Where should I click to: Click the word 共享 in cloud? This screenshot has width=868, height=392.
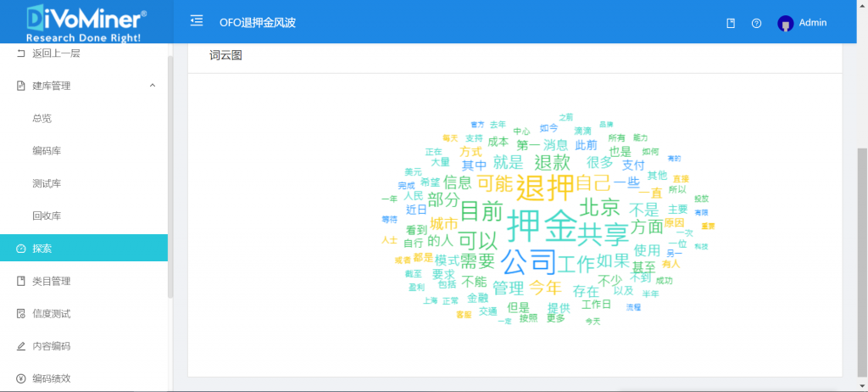point(603,233)
